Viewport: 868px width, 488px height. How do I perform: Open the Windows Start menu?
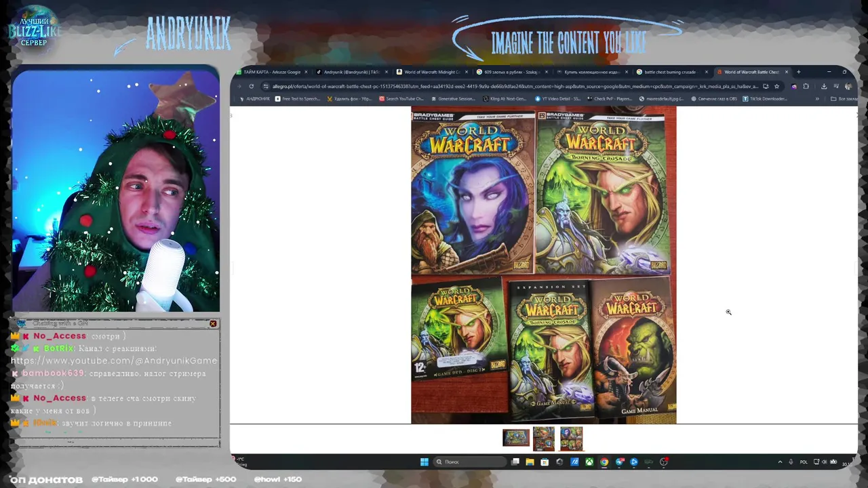click(x=425, y=462)
